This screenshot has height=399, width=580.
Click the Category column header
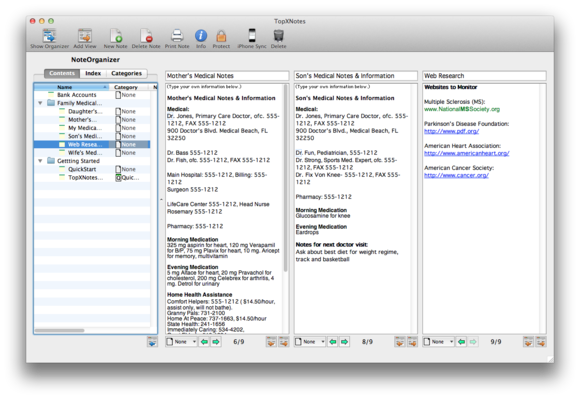point(129,87)
